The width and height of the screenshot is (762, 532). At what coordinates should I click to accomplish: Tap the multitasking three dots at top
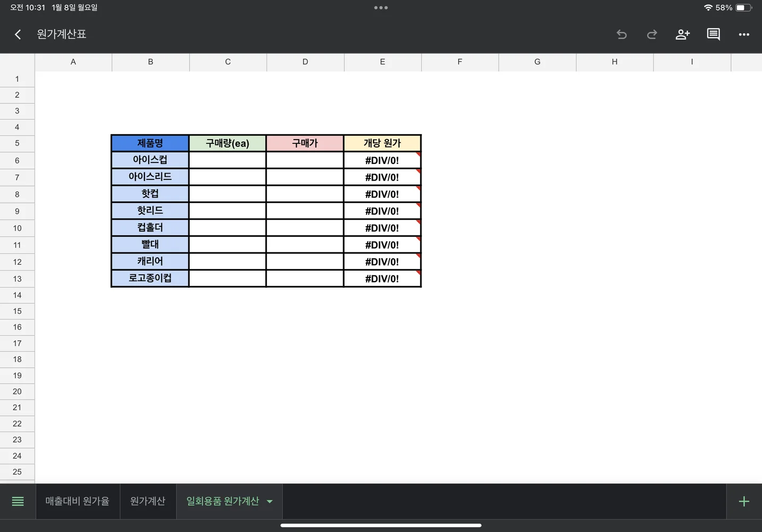(x=381, y=7)
